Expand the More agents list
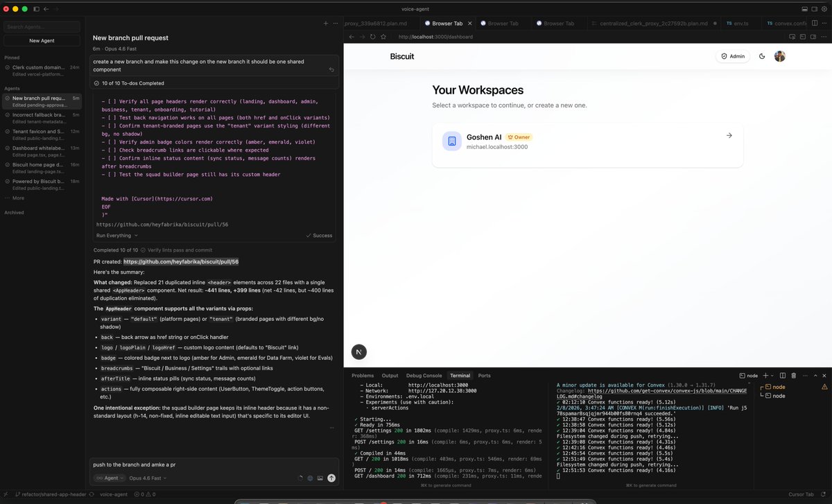 click(15, 198)
